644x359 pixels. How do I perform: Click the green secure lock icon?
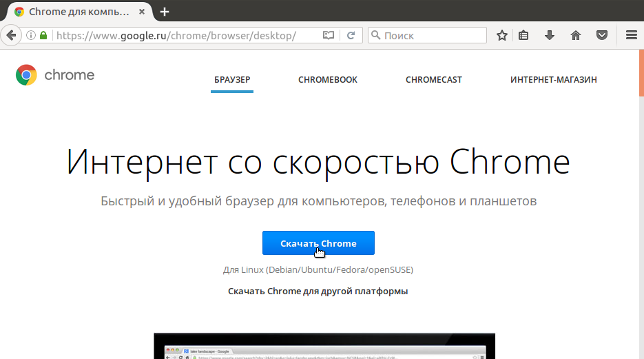43,35
